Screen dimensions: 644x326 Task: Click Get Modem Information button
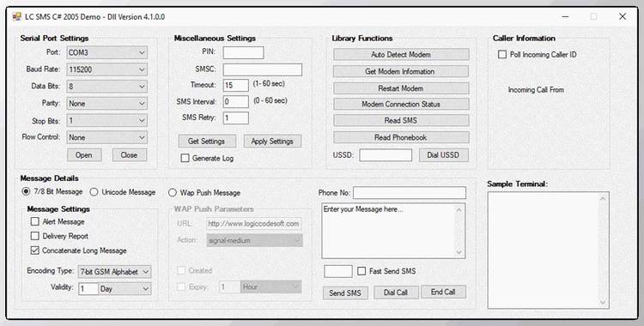pos(401,71)
